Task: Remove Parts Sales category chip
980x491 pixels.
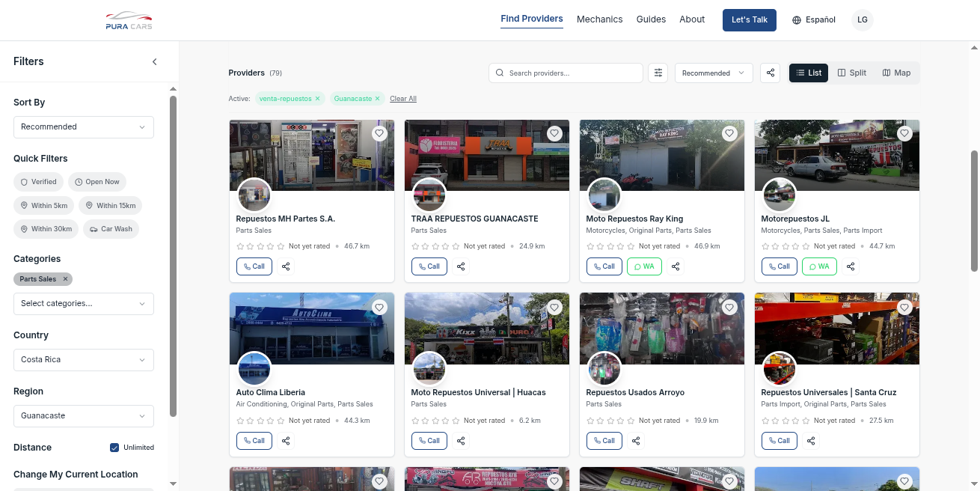Action: pos(65,279)
